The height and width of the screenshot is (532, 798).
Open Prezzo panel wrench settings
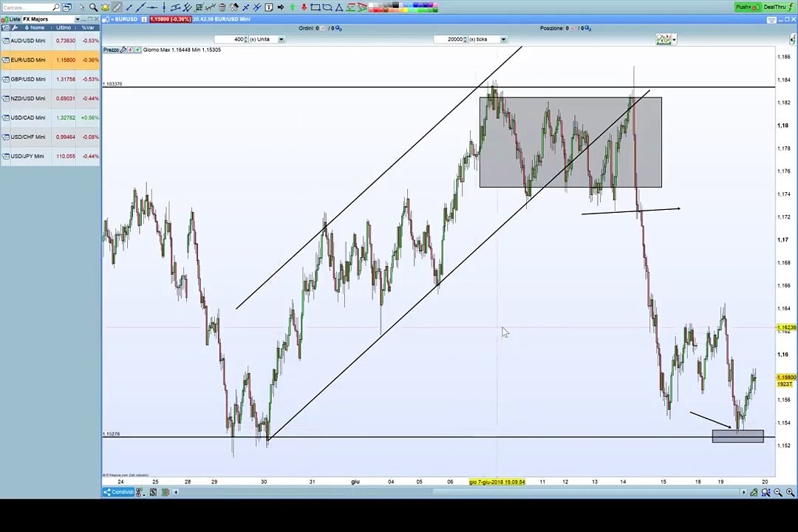123,50
